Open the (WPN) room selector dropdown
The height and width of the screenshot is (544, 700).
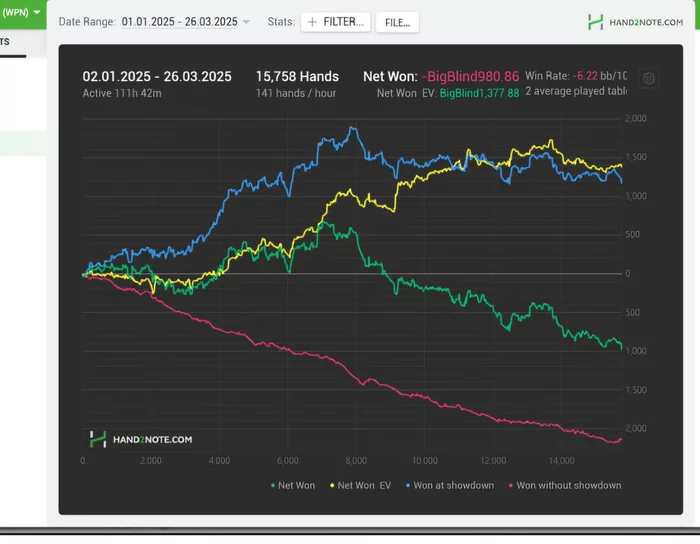tap(22, 12)
